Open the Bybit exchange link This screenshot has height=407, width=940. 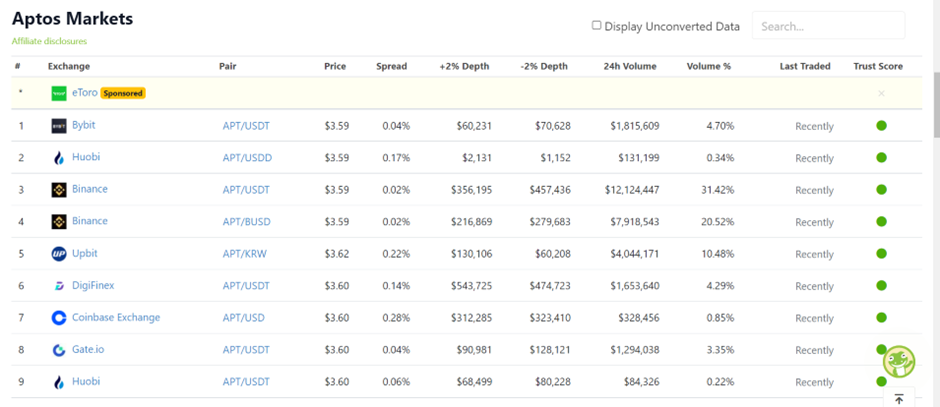[83, 125]
